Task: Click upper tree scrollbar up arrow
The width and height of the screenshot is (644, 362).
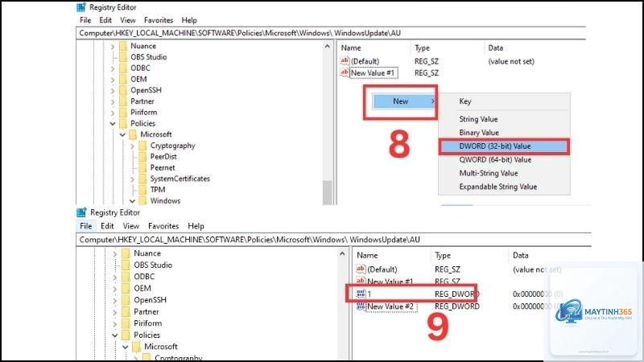Action: tap(328, 47)
